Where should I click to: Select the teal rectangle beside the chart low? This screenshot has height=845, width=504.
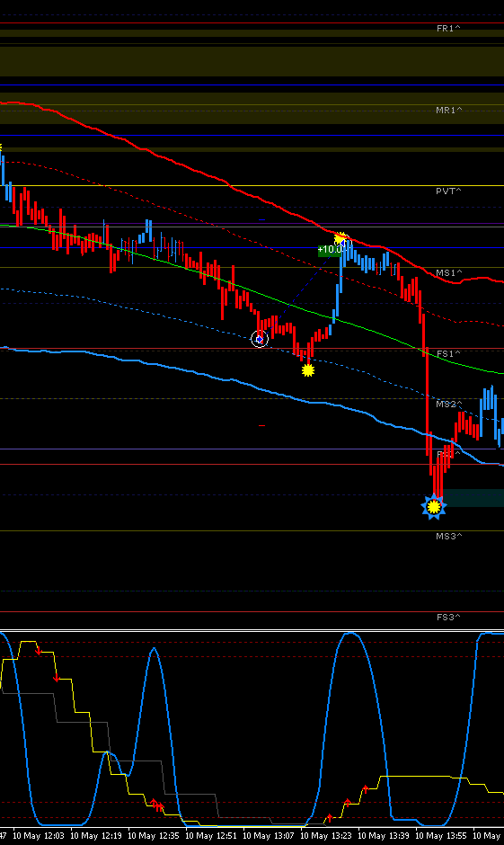pyautogui.click(x=473, y=498)
